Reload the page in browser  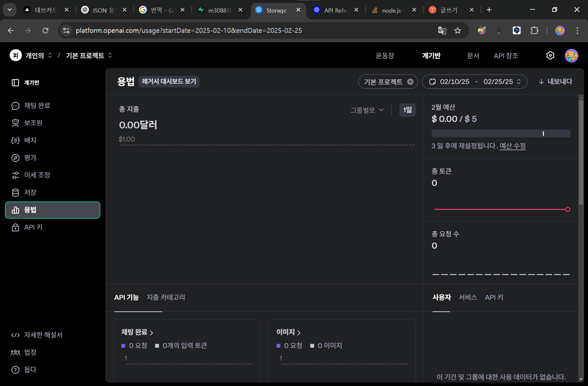tap(45, 31)
